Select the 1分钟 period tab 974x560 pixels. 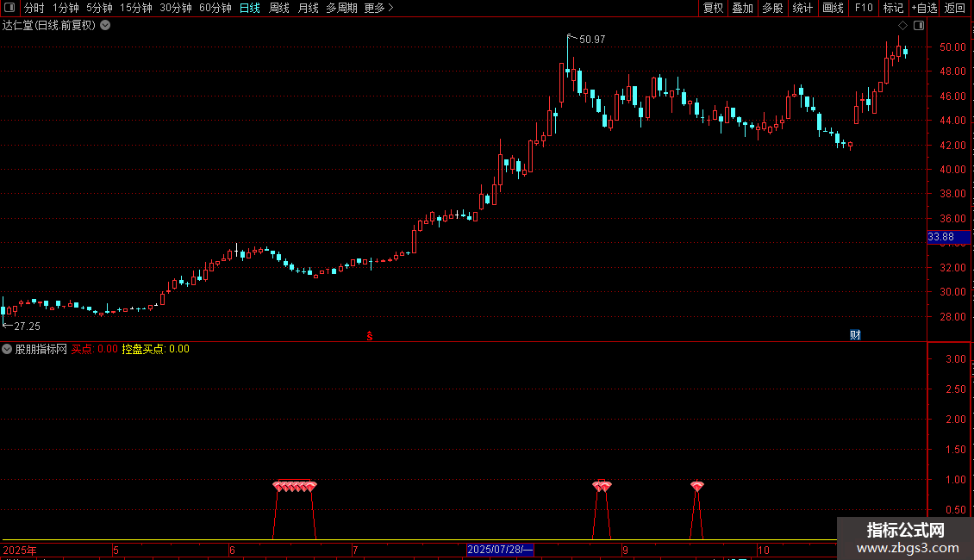tap(66, 8)
